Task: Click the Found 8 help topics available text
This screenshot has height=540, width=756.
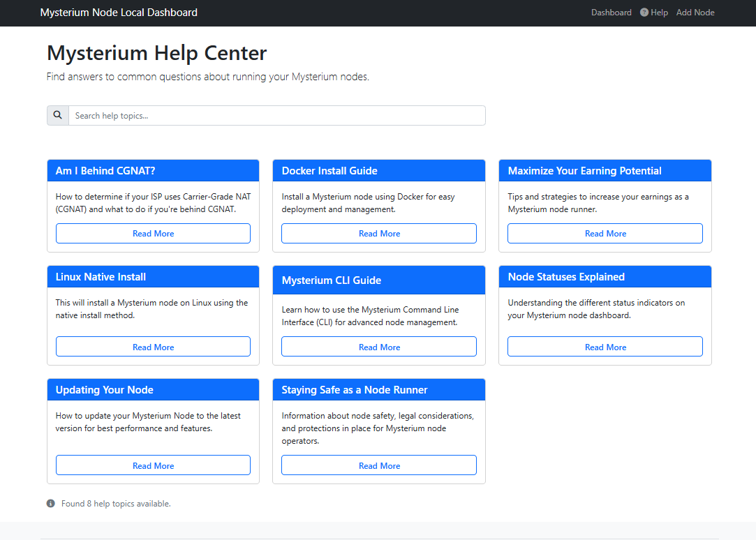Action: (116, 504)
